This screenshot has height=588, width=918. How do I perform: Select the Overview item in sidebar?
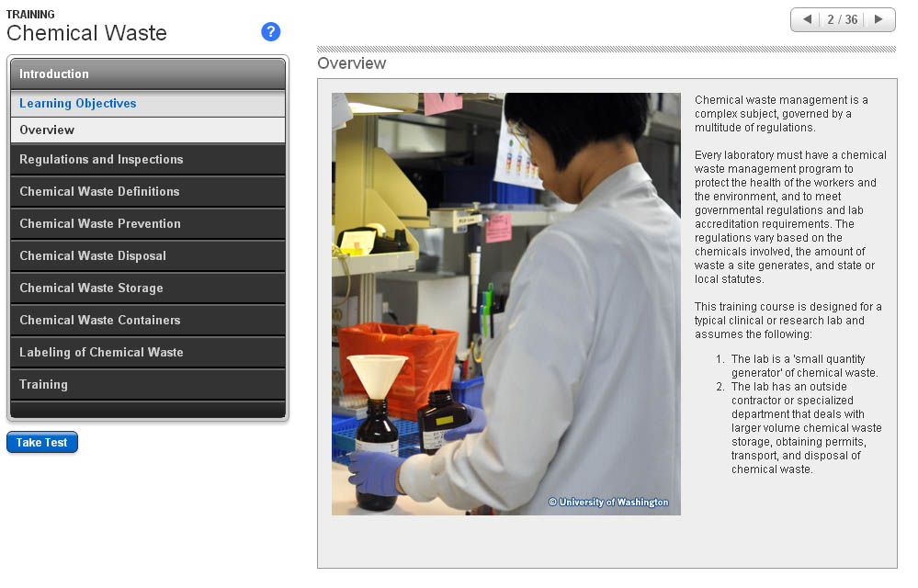(x=48, y=130)
